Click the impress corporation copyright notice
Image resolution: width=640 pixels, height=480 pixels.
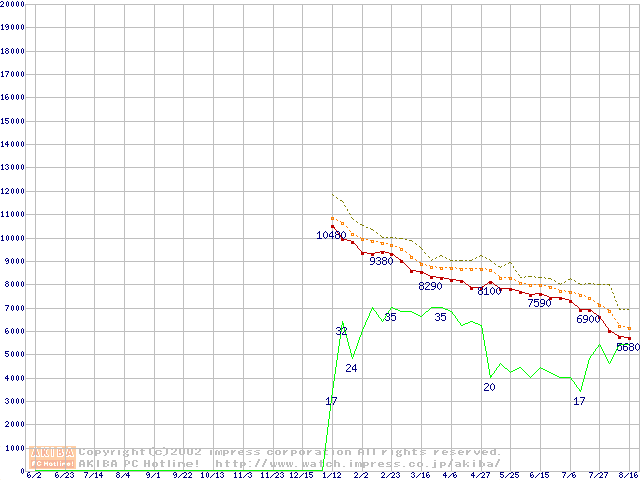coord(290,452)
